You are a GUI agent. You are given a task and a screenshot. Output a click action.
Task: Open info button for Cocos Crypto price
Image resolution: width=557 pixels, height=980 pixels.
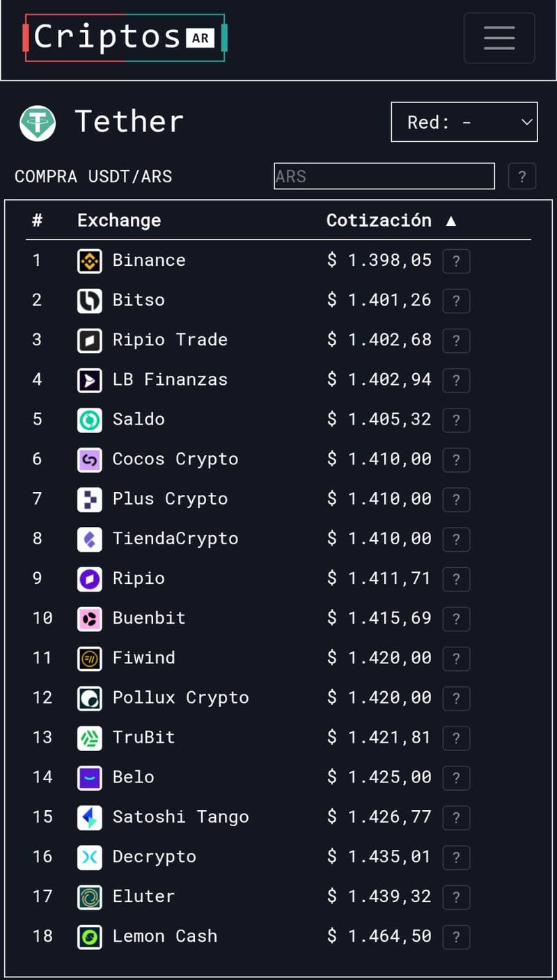[456, 460]
